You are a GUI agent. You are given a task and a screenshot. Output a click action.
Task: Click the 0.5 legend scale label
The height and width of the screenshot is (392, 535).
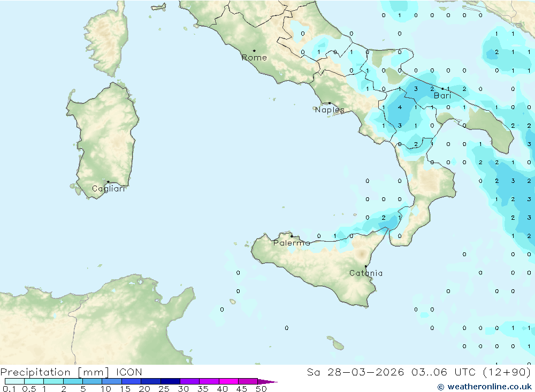click(x=29, y=389)
